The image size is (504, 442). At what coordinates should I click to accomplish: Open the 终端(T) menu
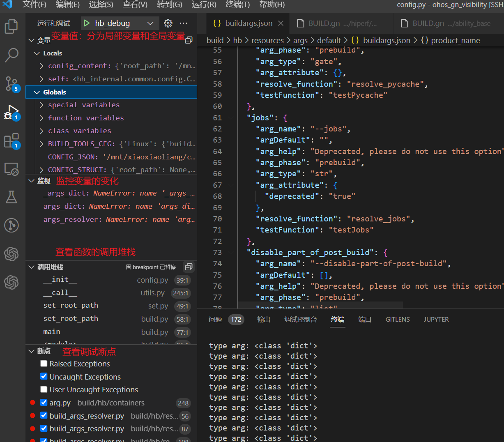pyautogui.click(x=237, y=5)
